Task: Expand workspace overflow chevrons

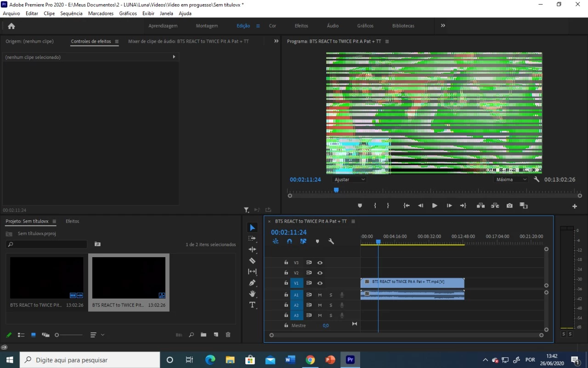Action: coord(443,26)
